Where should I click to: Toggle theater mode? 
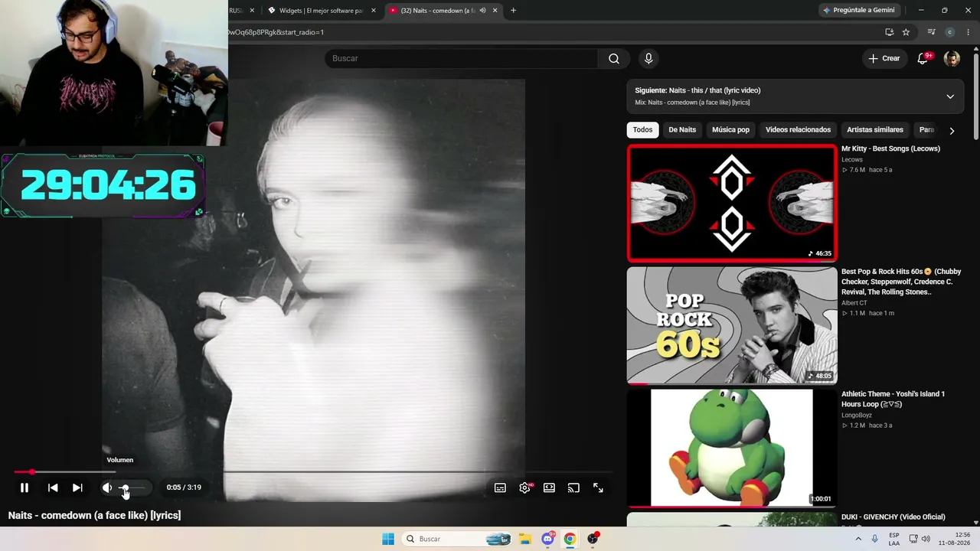coord(549,487)
